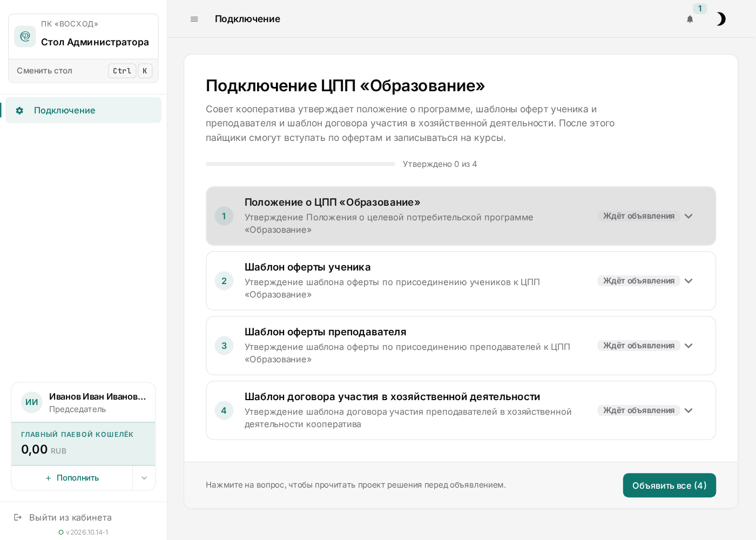
Task: Click version label v2026.10.14-1
Action: (87, 532)
